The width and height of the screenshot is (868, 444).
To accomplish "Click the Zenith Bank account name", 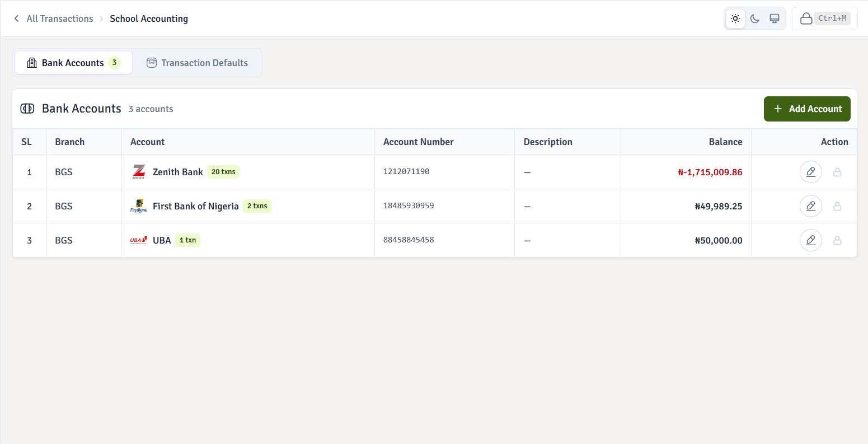I will coord(178,172).
